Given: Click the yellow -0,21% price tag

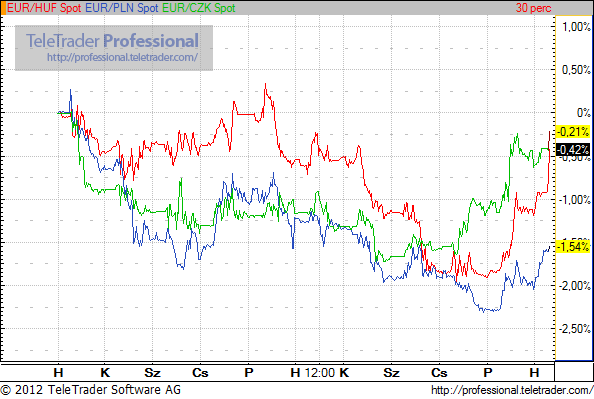Looking at the screenshot, I should click(574, 132).
